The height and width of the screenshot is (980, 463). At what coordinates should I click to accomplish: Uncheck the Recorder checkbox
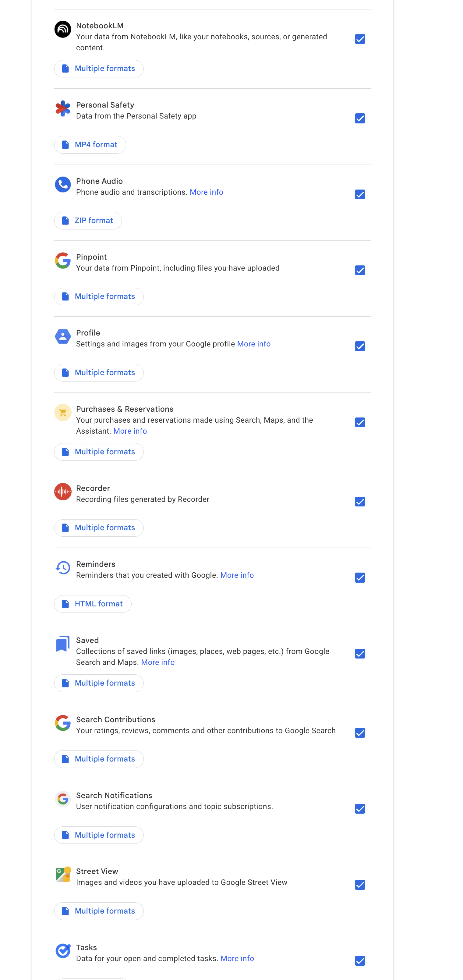[x=360, y=502]
